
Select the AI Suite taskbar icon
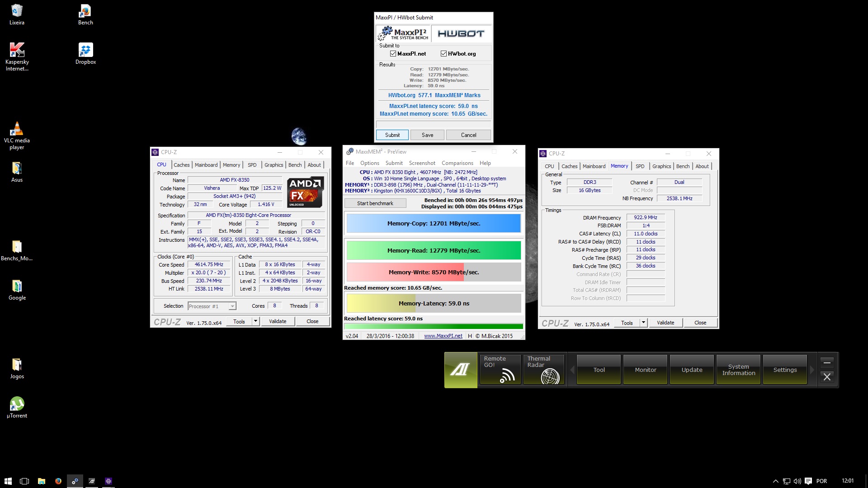[x=91, y=481]
